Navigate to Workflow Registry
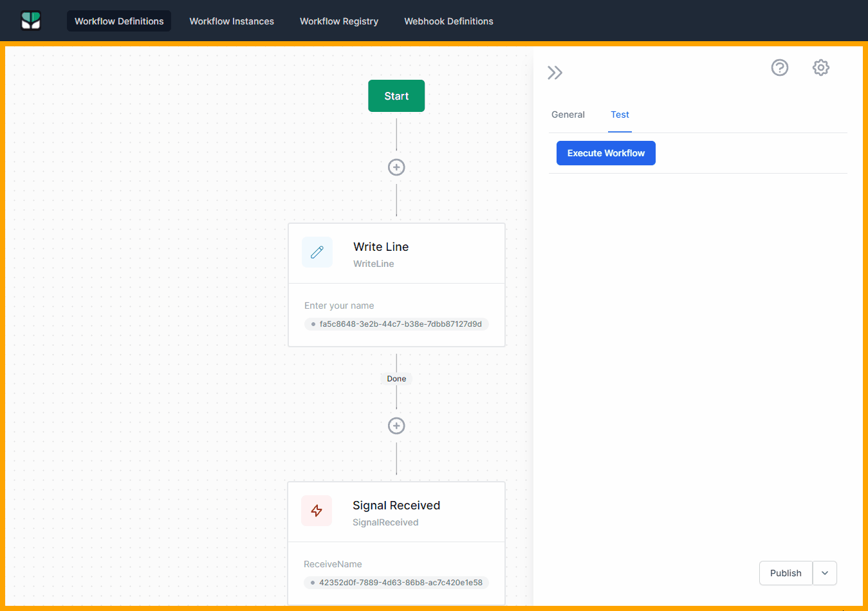Viewport: 868px width, 611px height. (x=338, y=21)
